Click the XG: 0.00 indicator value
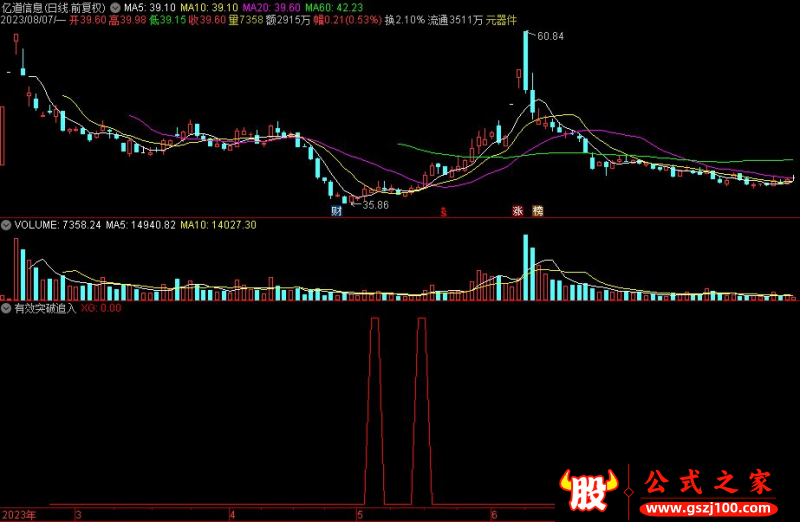800x522 pixels. (101, 308)
